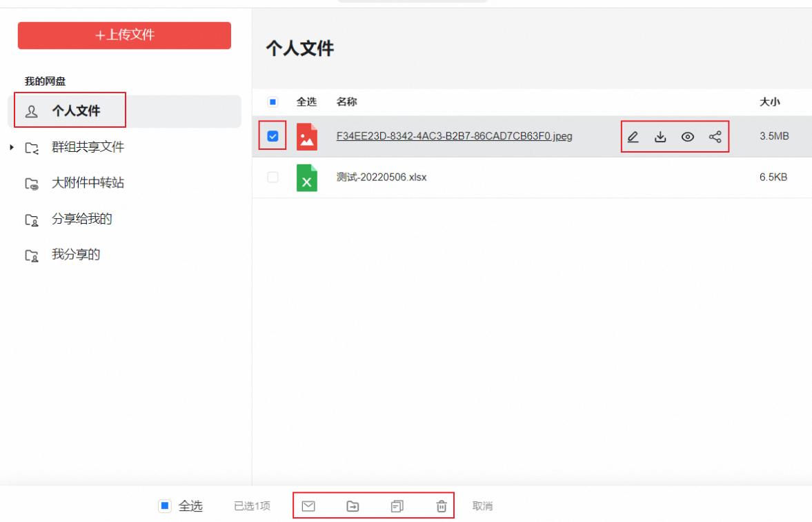
Task: Click the rename pencil icon for the jpeg file
Action: tap(633, 137)
